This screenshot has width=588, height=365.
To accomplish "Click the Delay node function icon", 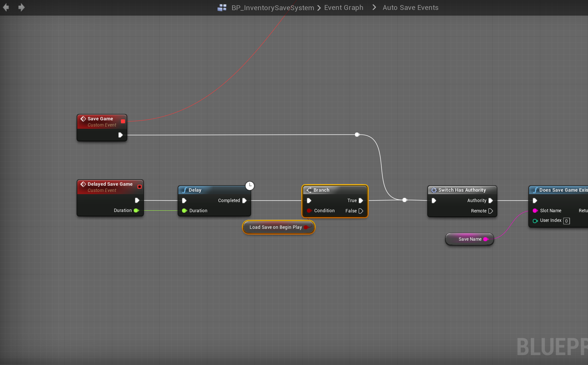I will tap(185, 190).
